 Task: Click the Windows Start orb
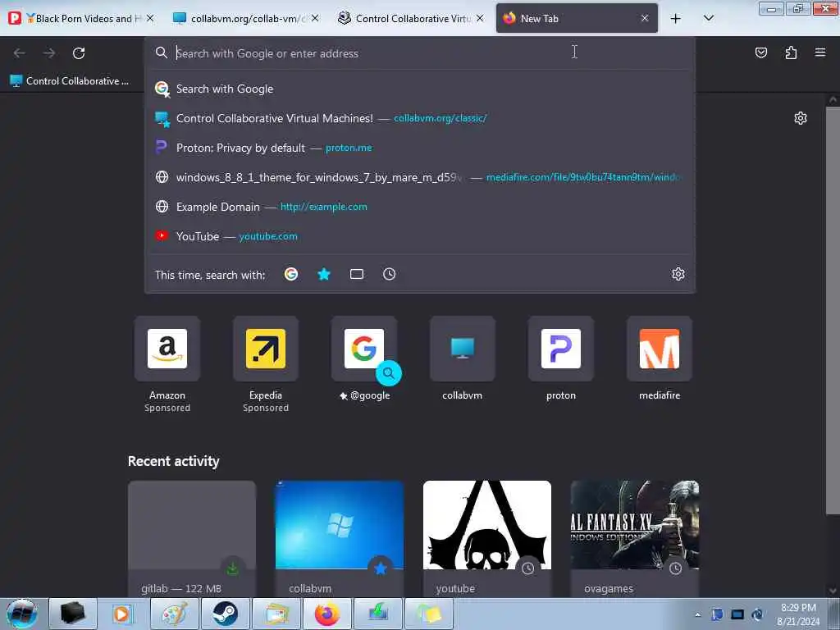point(22,614)
